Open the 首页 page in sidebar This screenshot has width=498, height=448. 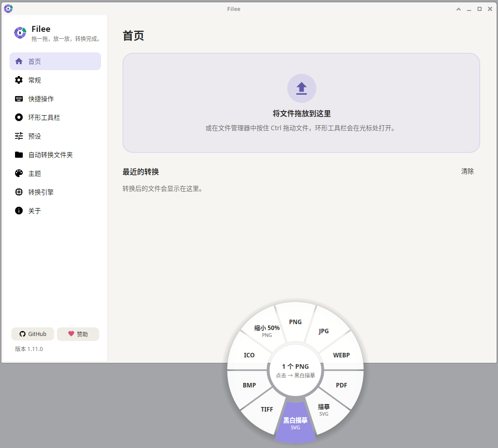(55, 61)
